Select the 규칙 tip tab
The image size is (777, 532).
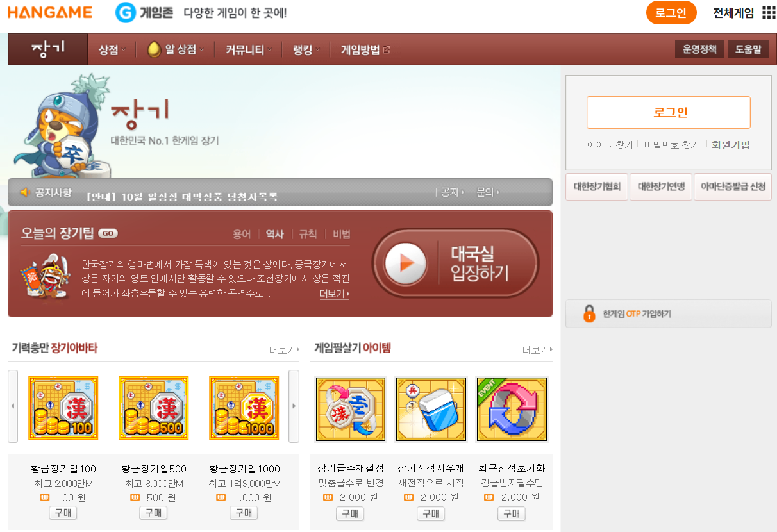(x=308, y=234)
